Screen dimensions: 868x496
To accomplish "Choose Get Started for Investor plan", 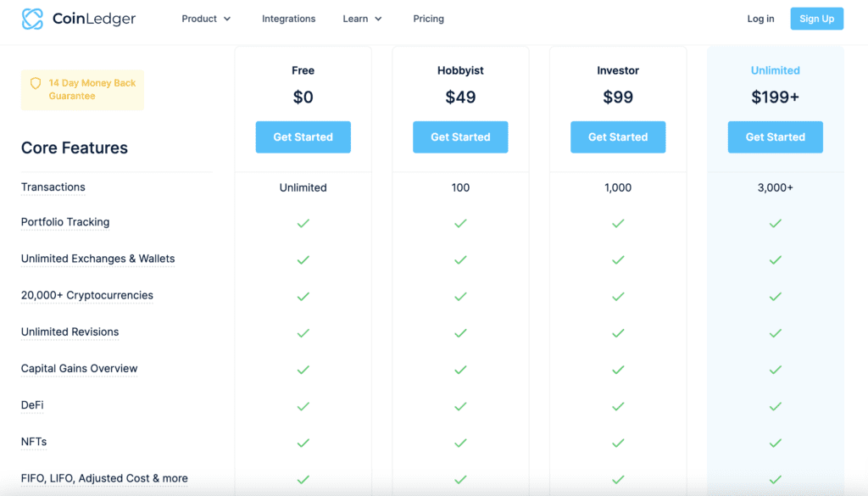I will pos(618,137).
